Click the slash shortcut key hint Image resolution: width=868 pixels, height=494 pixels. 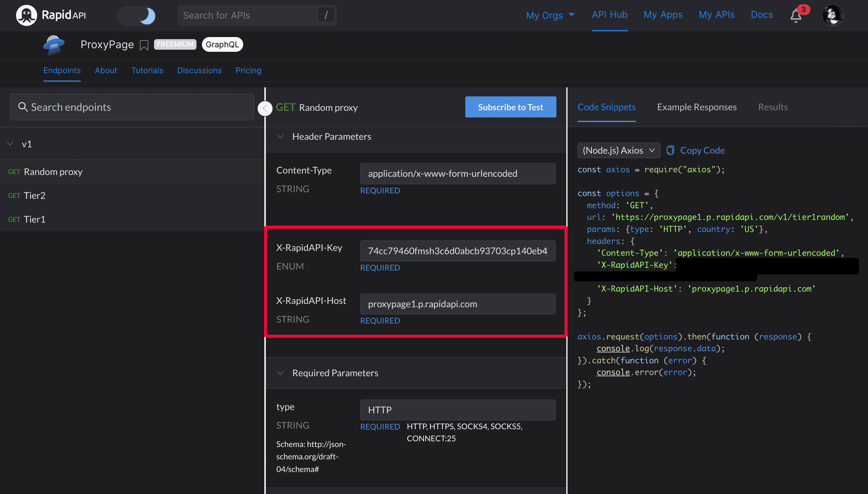326,15
